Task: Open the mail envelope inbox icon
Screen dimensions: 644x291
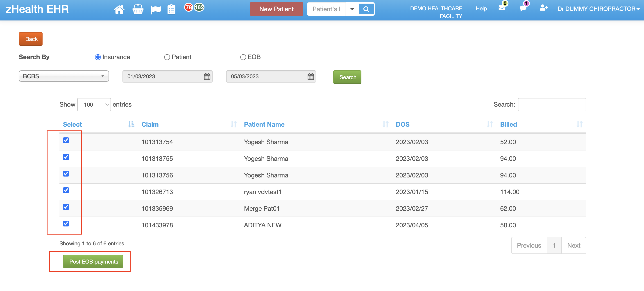Action: click(502, 8)
